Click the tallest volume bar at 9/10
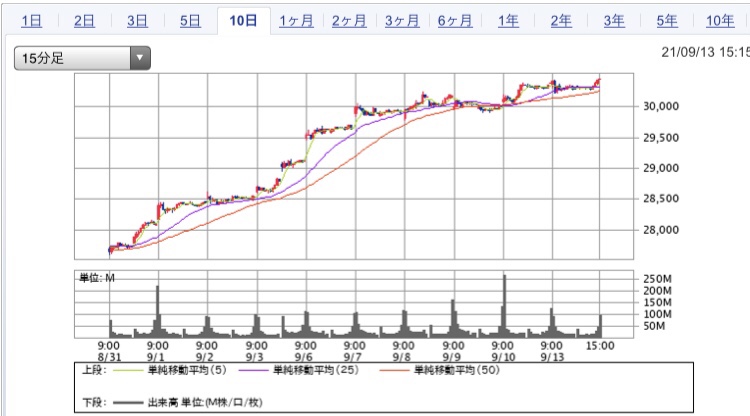750x416 pixels. [x=505, y=306]
